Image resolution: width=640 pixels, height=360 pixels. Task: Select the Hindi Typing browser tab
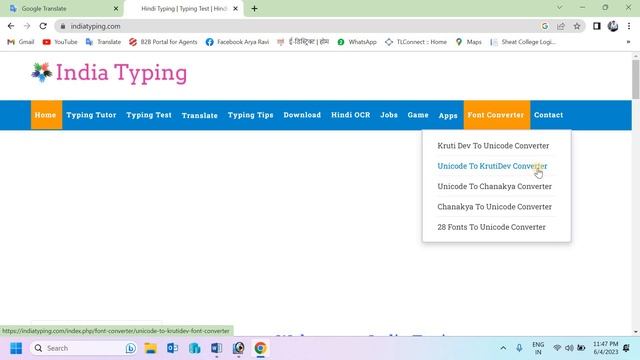184,9
